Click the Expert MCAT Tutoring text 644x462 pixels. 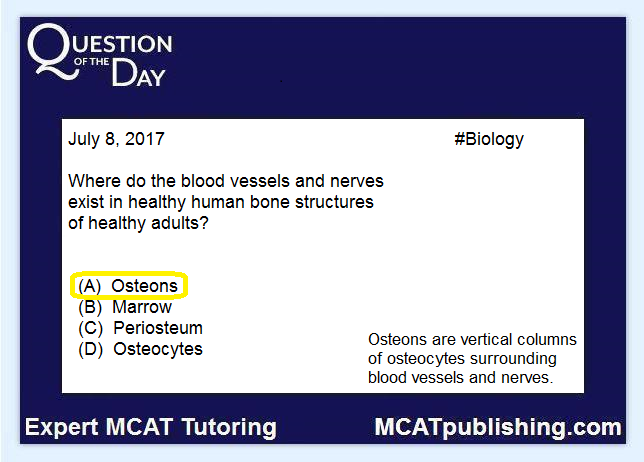pos(151,427)
